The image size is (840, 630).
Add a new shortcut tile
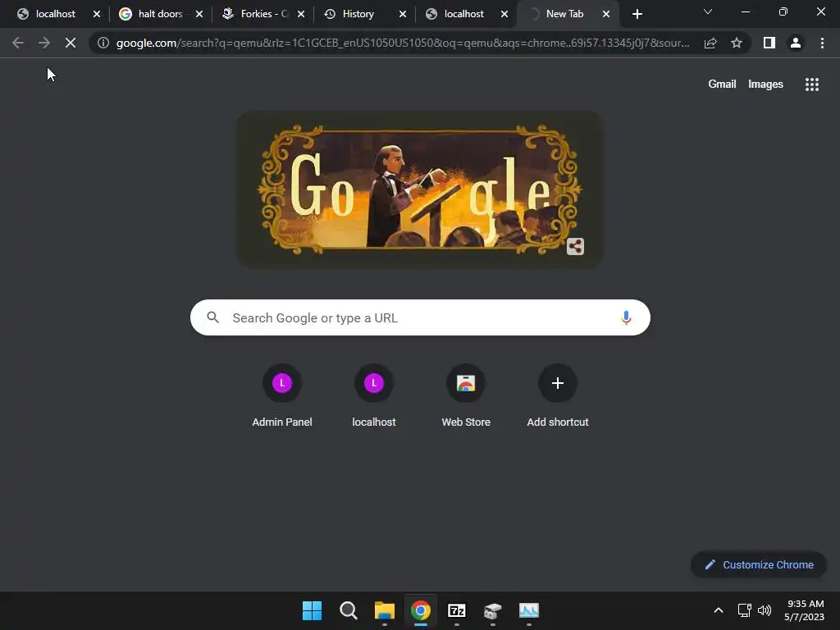point(557,396)
